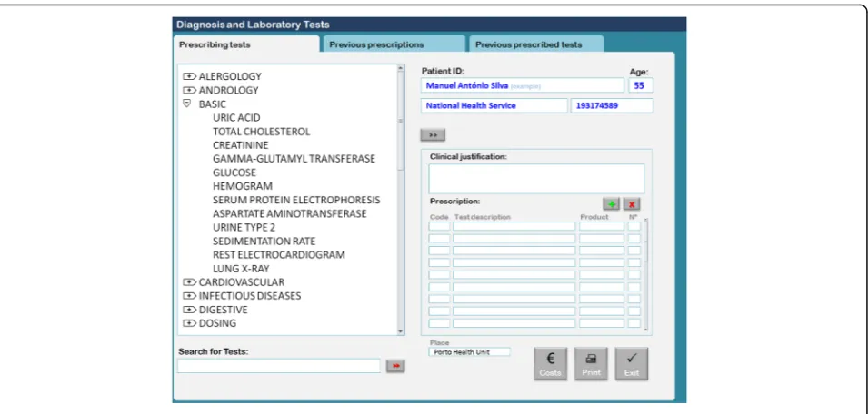The width and height of the screenshot is (868, 414).
Task: Click the red X remove prescription icon
Action: pos(632,204)
